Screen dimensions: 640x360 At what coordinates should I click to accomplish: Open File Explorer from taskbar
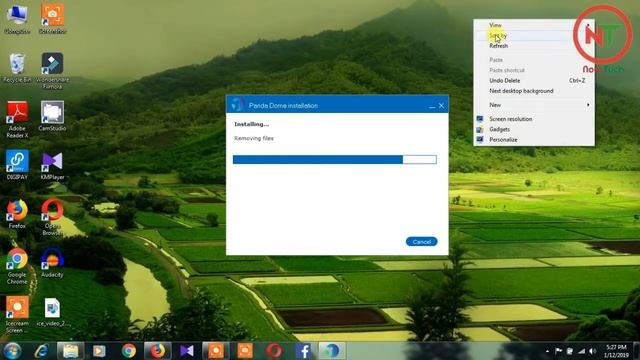tap(70, 351)
